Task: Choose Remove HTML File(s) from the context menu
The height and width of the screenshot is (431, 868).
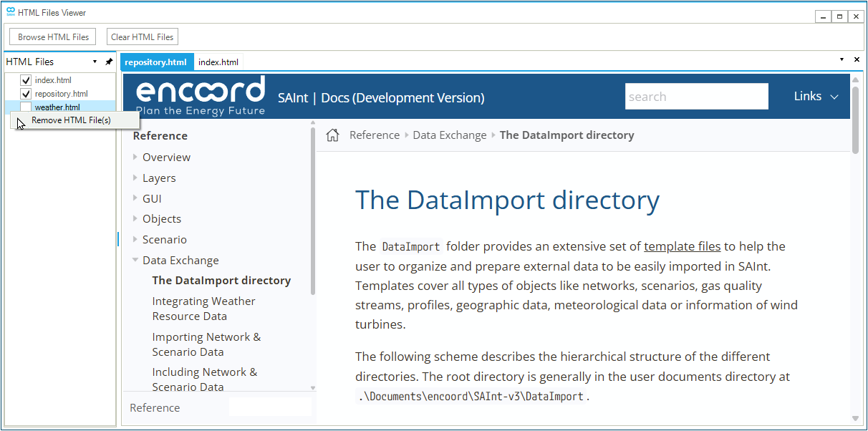Action: 77,120
